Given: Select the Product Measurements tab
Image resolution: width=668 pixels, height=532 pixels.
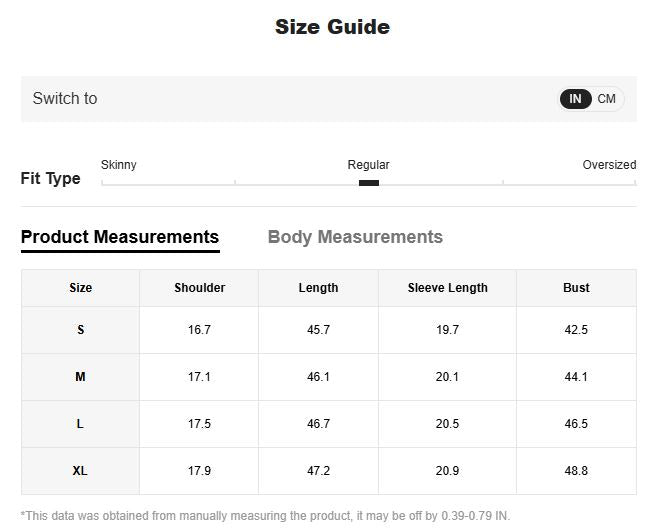Looking at the screenshot, I should [x=120, y=237].
